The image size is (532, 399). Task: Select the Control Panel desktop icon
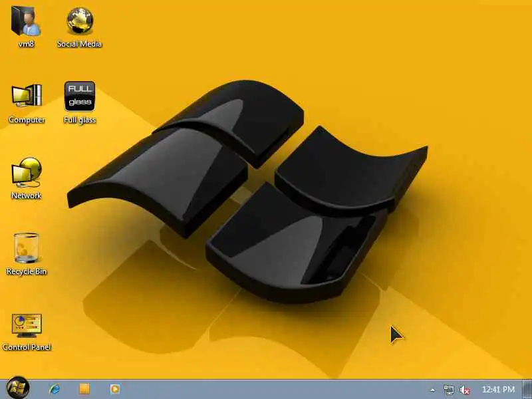click(27, 325)
